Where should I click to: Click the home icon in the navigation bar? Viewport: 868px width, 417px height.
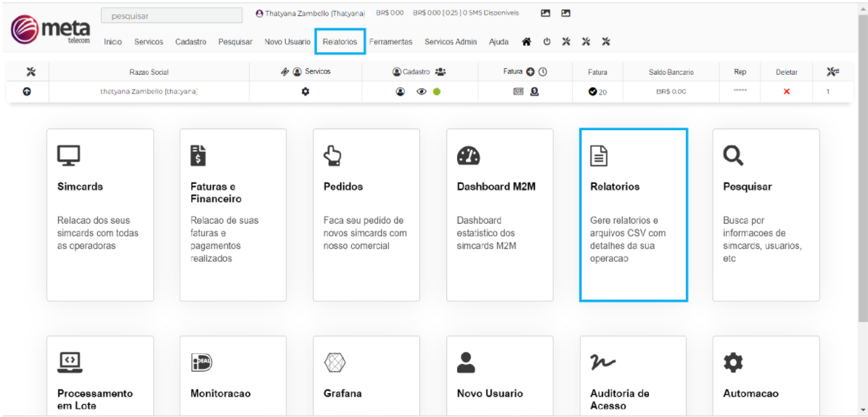(x=526, y=41)
